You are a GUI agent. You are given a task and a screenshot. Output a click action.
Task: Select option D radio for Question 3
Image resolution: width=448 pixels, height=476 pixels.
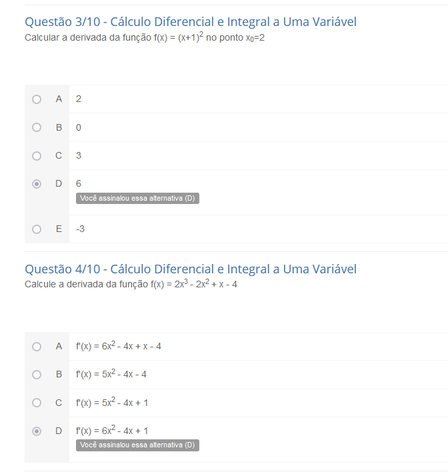tap(37, 184)
